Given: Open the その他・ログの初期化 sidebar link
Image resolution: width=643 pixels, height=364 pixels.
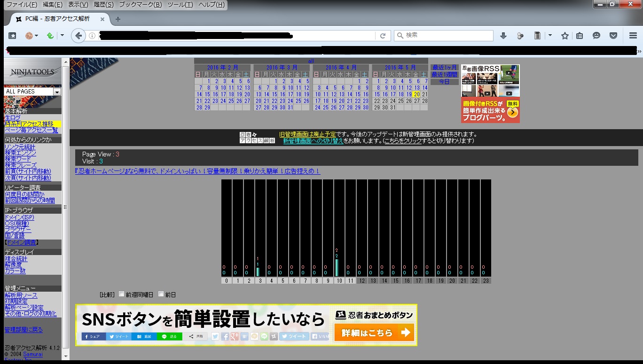Looking at the screenshot, I should click(31, 314).
